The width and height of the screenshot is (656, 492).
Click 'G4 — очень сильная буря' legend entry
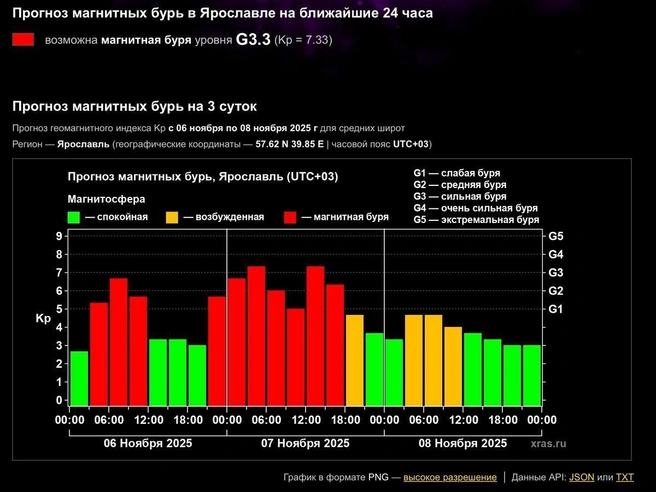pos(475,208)
